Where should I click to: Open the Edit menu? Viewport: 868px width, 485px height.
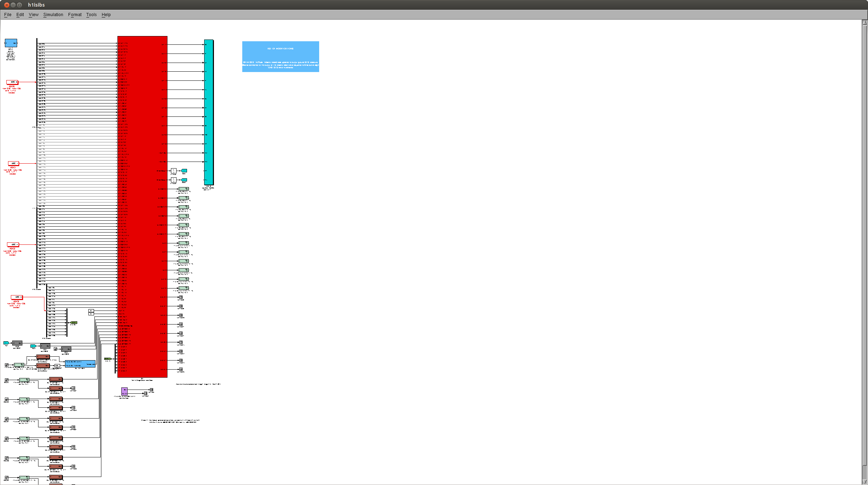click(20, 15)
